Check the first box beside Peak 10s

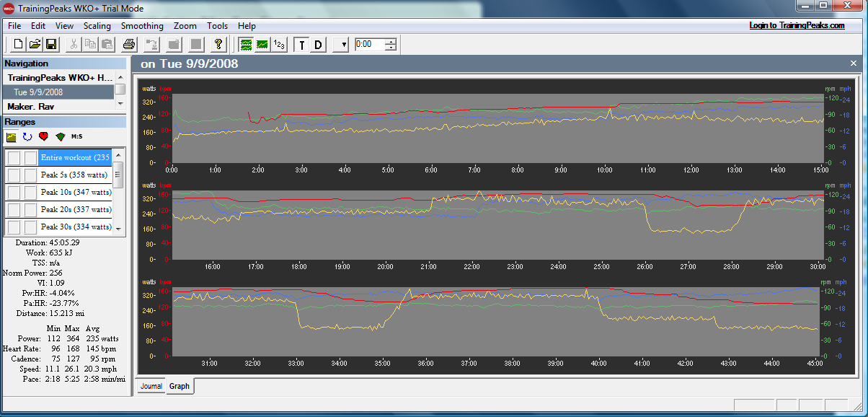pyautogui.click(x=14, y=192)
